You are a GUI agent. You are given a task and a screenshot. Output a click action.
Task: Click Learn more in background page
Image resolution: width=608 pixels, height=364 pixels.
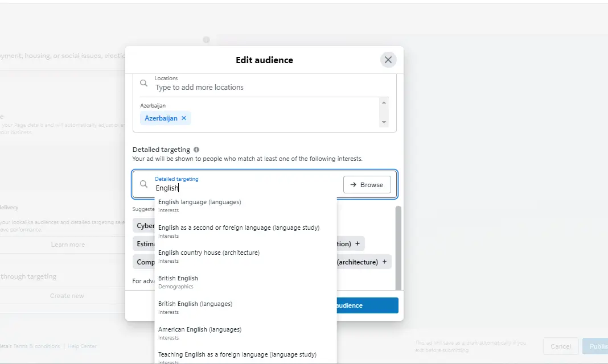coord(68,245)
